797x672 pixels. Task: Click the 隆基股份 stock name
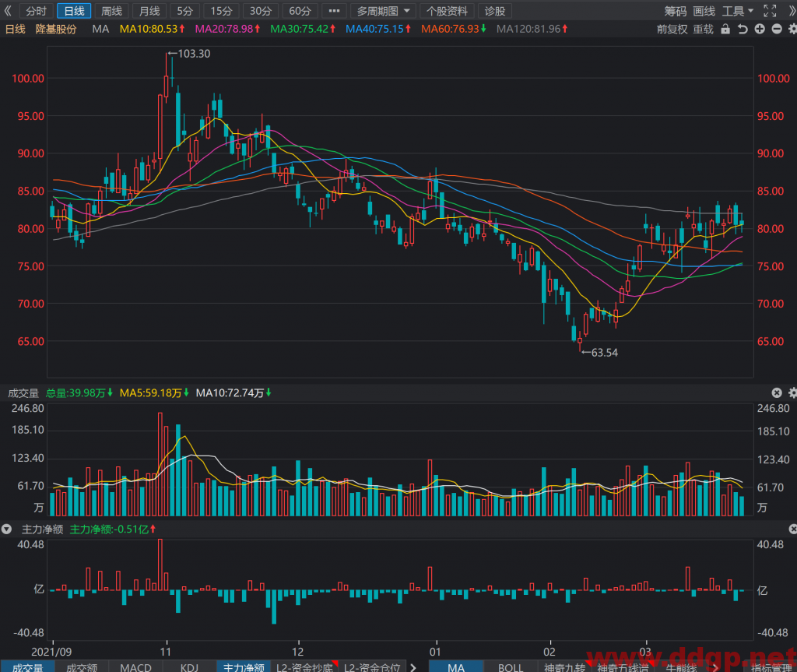(56, 29)
